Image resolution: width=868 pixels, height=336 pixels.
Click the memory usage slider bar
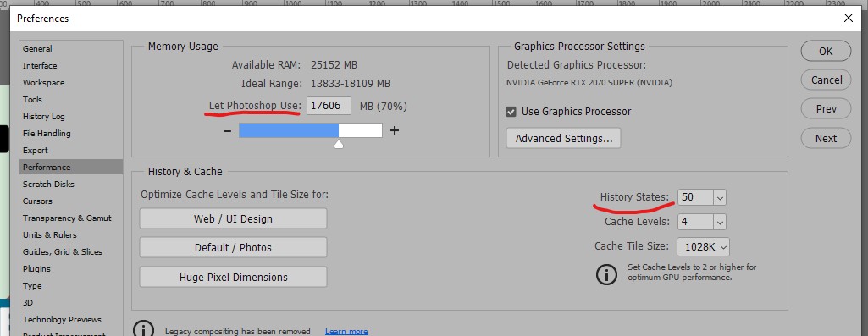[x=311, y=130]
